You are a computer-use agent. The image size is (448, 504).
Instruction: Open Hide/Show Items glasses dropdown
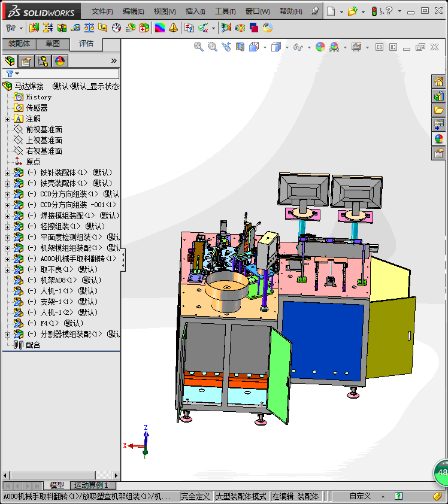point(309,47)
